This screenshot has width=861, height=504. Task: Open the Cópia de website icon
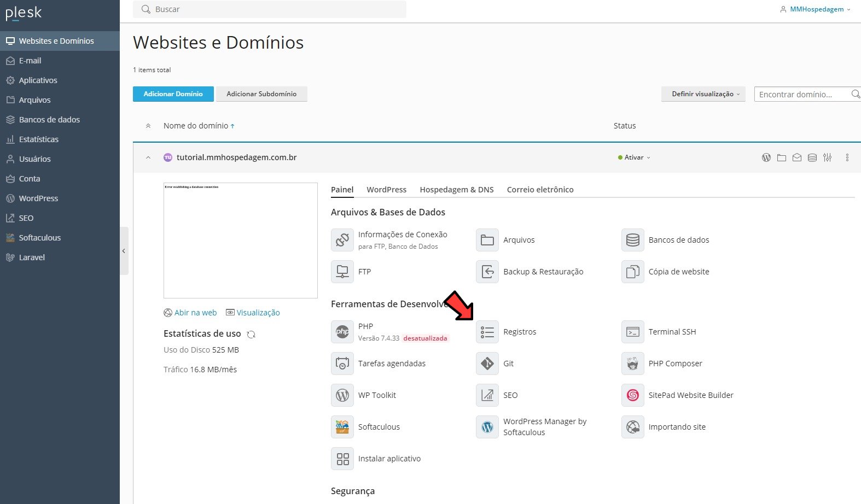click(x=633, y=272)
